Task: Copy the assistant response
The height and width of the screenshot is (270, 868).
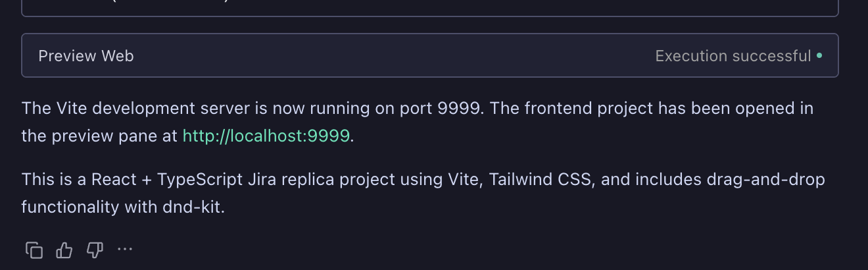Action: click(34, 250)
